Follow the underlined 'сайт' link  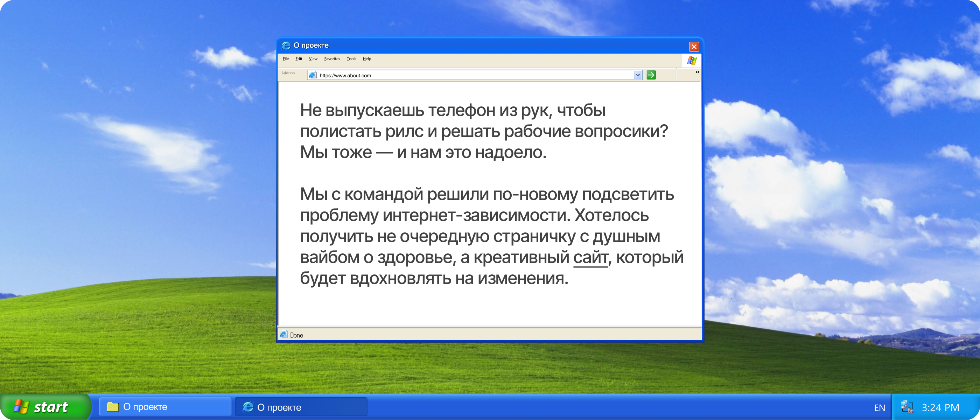pos(590,258)
